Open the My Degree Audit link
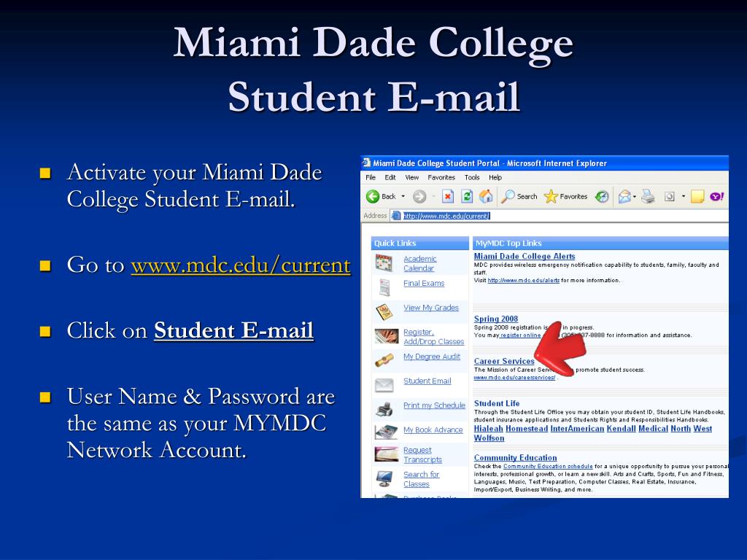Viewport: 747px width, 560px height. [432, 357]
